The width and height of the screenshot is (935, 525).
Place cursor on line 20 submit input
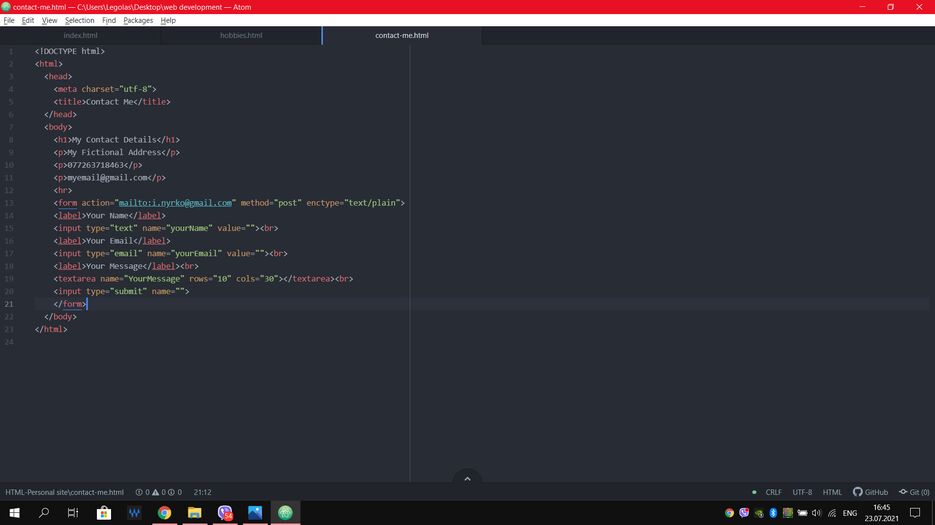tap(121, 291)
